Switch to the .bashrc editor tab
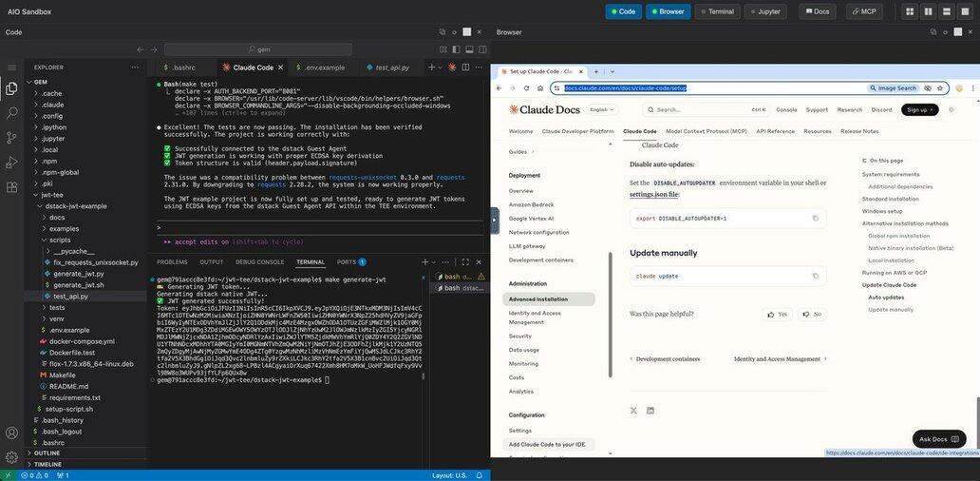Image resolution: width=980 pixels, height=481 pixels. [x=184, y=67]
